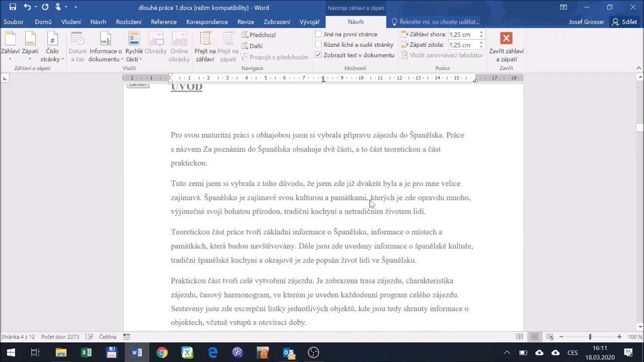
Task: Click the macro recording icon in status bar
Action: point(127,337)
